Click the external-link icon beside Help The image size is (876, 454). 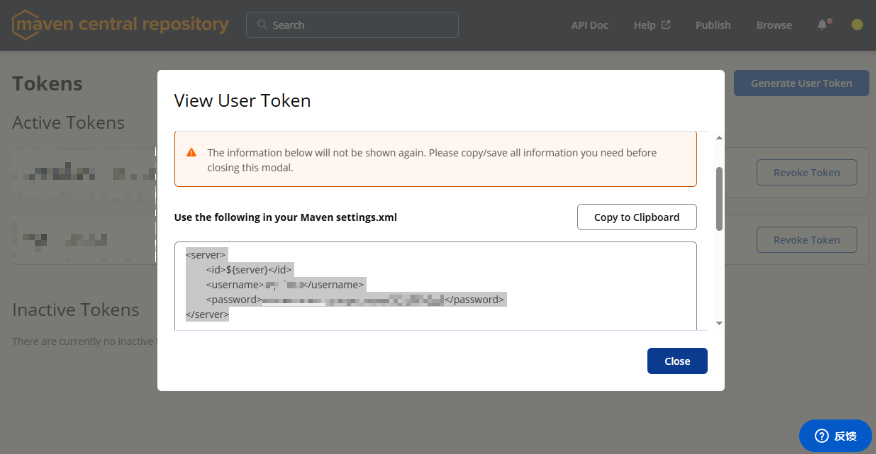pyautogui.click(x=665, y=25)
